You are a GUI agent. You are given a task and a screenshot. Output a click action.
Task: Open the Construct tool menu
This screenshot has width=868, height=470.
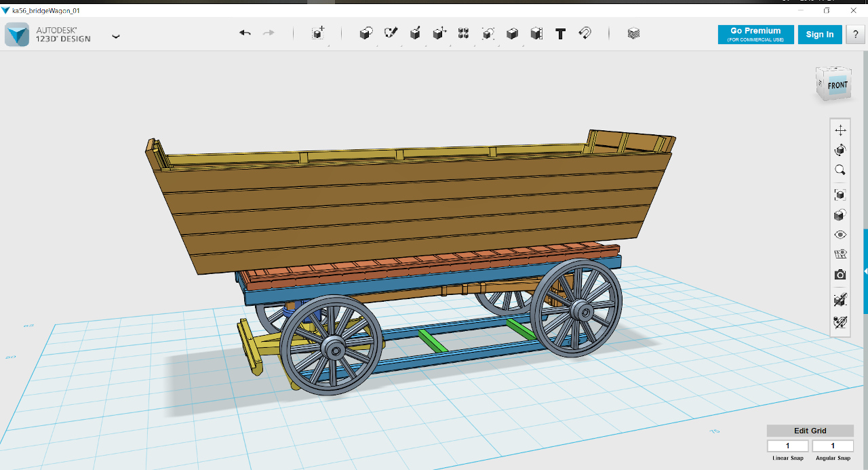[x=415, y=33]
